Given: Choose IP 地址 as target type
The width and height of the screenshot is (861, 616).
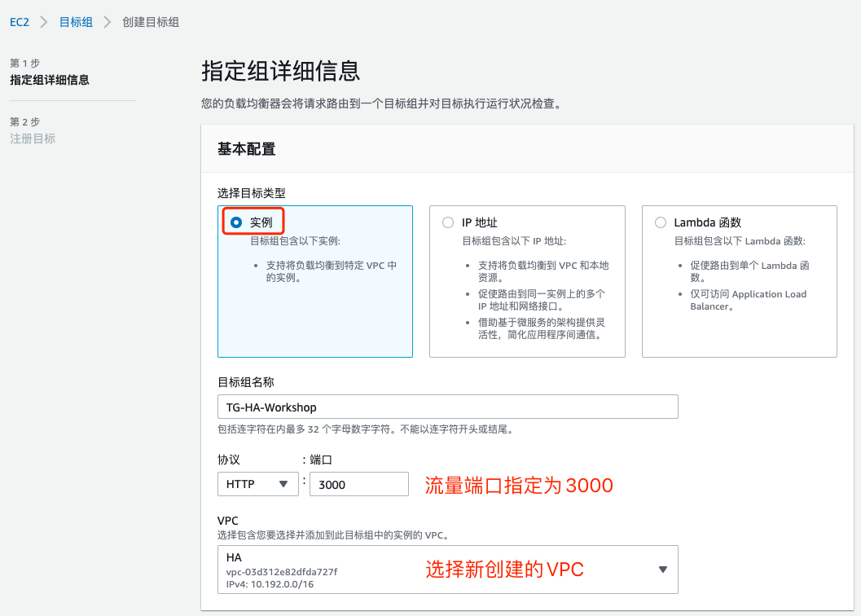Looking at the screenshot, I should pos(447,222).
